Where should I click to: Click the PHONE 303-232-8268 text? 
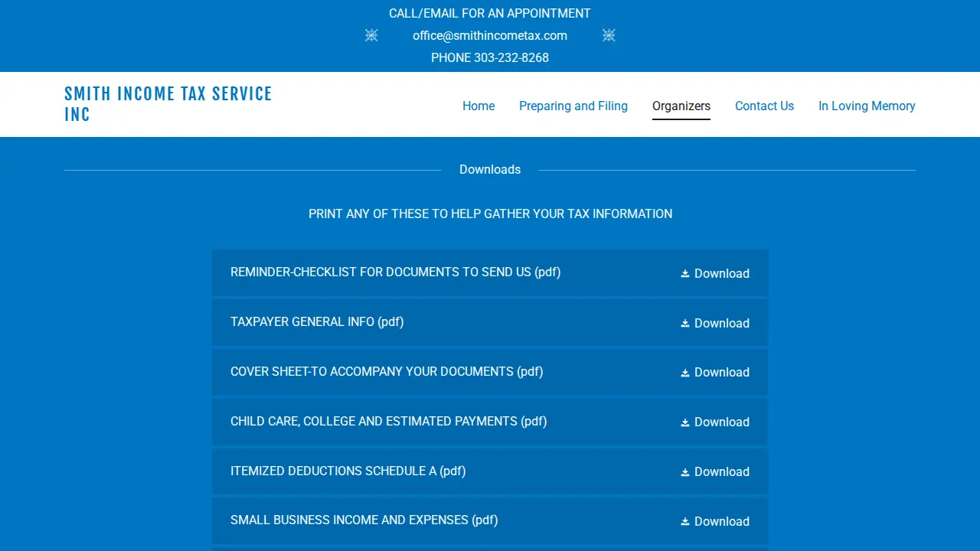pos(490,57)
